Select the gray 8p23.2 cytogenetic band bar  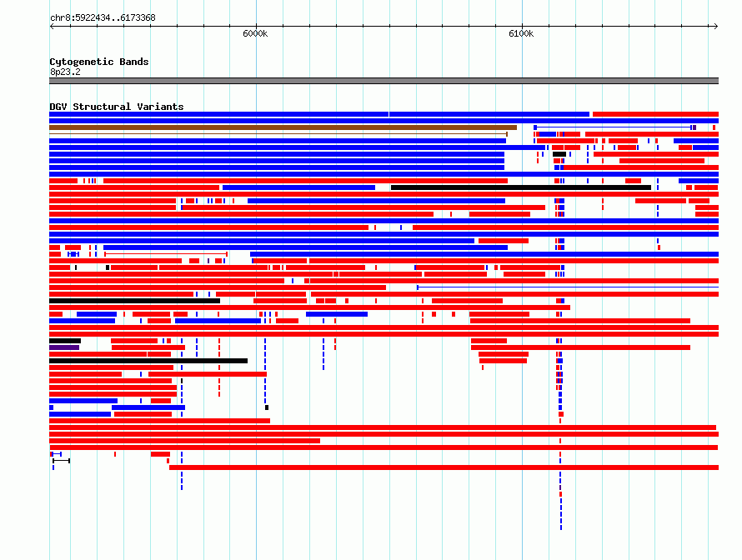click(x=384, y=81)
